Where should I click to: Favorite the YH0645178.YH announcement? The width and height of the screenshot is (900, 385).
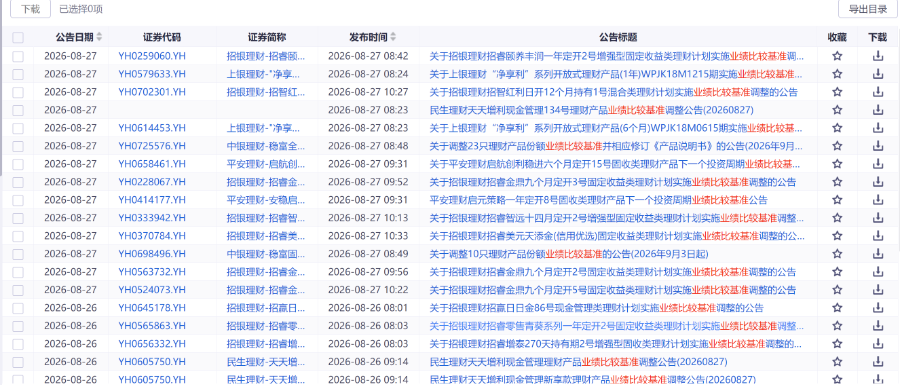coord(837,308)
